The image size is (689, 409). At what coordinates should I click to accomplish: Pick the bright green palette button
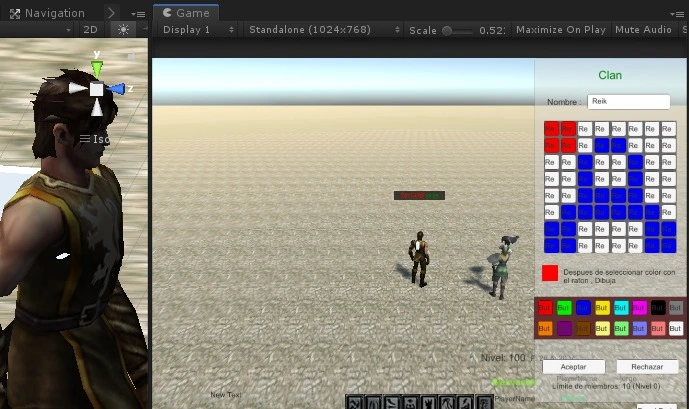tap(563, 308)
